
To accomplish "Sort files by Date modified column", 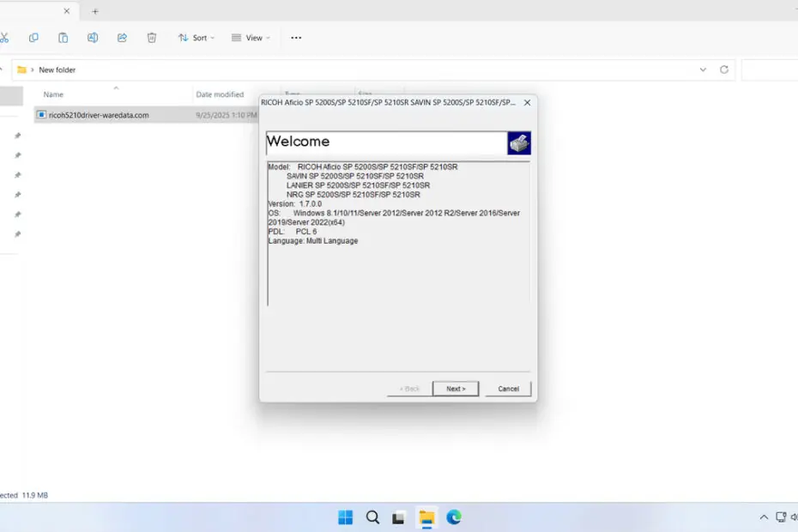I will click(220, 94).
